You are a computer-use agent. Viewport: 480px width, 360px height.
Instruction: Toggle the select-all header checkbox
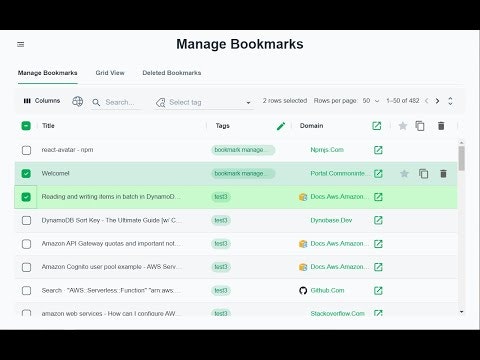click(26, 126)
